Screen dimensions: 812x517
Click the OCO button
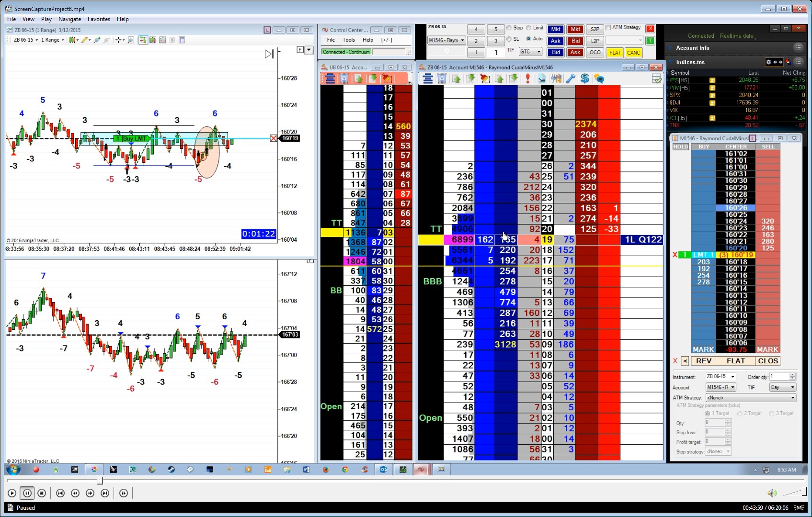click(x=595, y=53)
